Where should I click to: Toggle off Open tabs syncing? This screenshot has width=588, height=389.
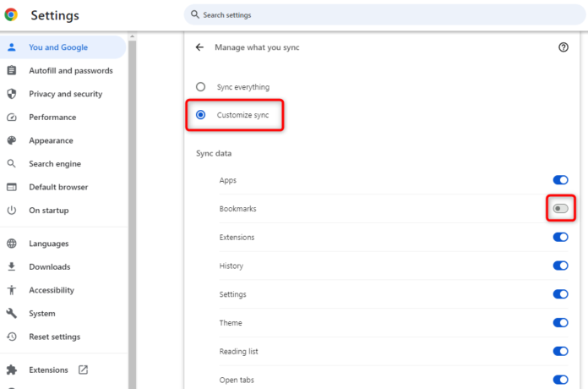pyautogui.click(x=560, y=380)
